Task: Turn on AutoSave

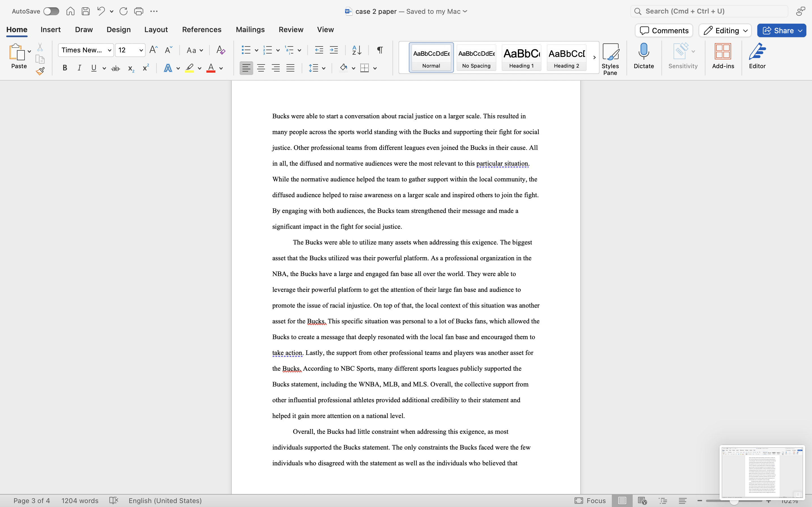Action: click(x=51, y=11)
